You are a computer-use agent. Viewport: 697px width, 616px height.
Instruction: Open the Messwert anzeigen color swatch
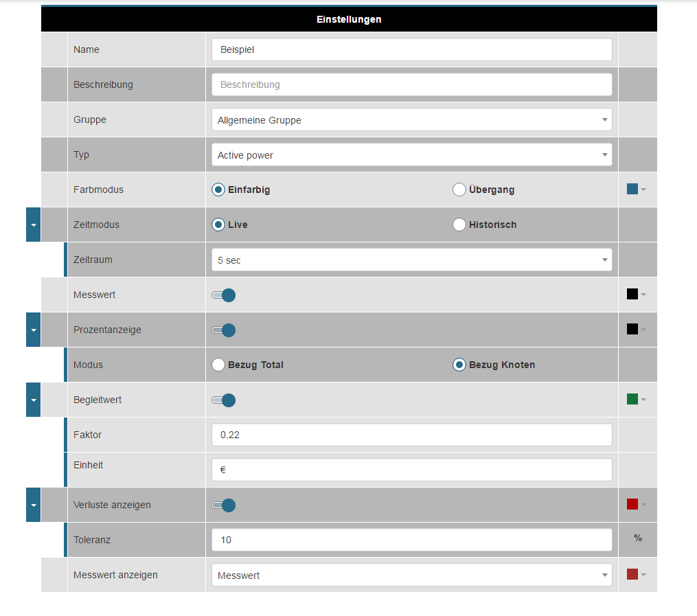click(x=637, y=575)
